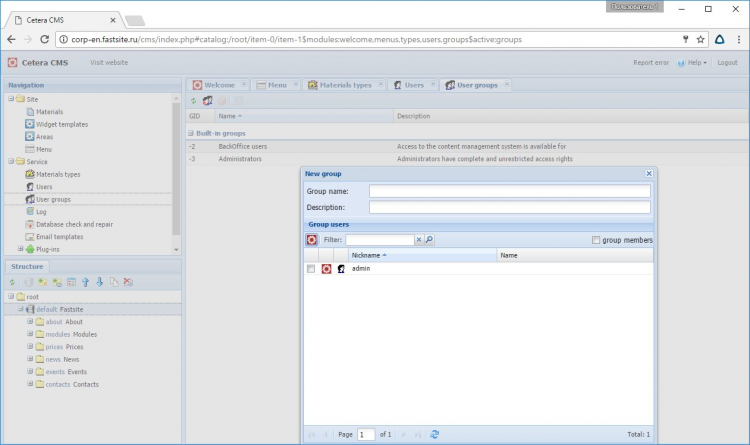Bookmark this page with the star icon
The height and width of the screenshot is (445, 750).
pos(701,40)
